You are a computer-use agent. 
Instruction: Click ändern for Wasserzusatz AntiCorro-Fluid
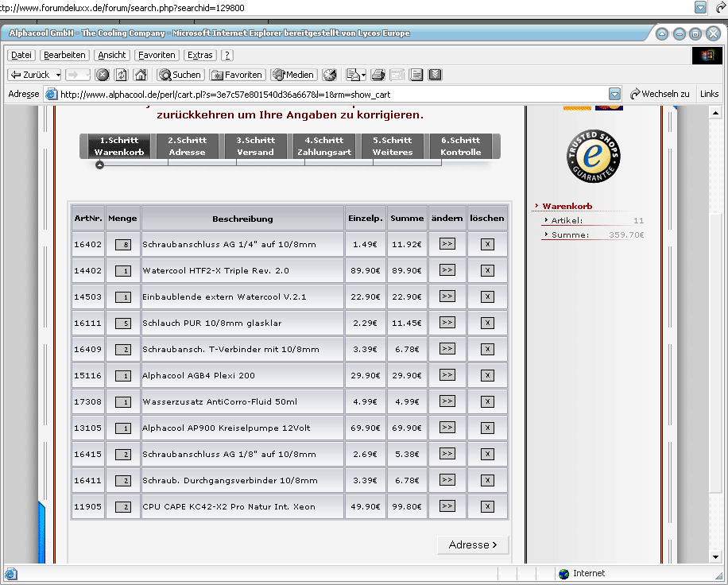[x=447, y=401]
